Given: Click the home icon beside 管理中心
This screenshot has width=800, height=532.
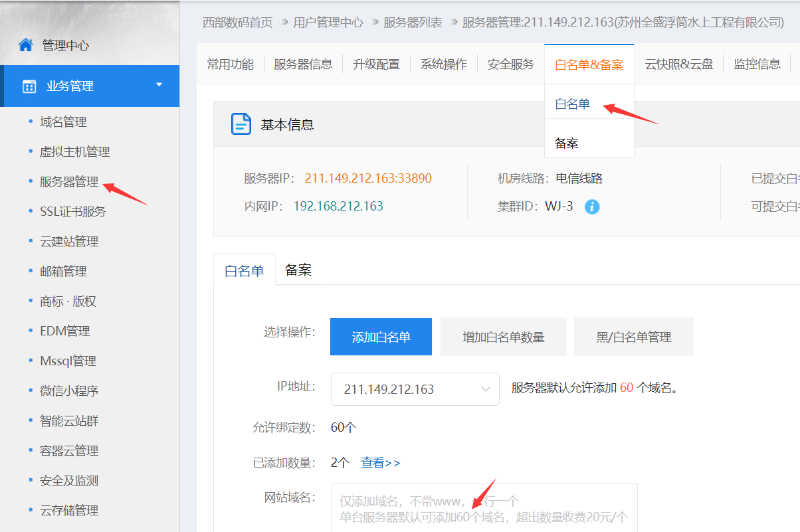Looking at the screenshot, I should 25,45.
